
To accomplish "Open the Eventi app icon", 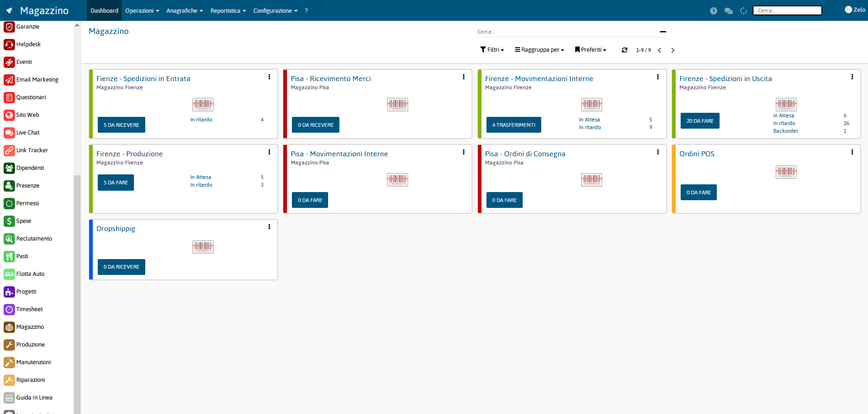I will (x=9, y=62).
